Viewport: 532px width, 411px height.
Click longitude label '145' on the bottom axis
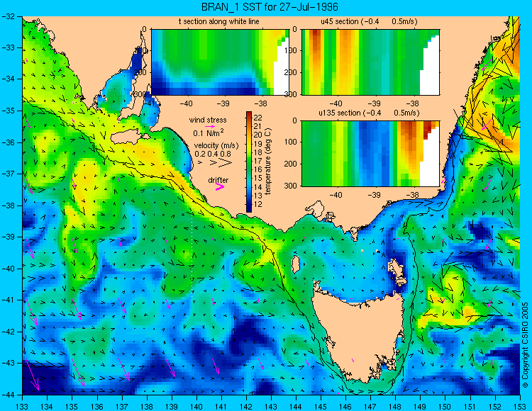[321, 406]
